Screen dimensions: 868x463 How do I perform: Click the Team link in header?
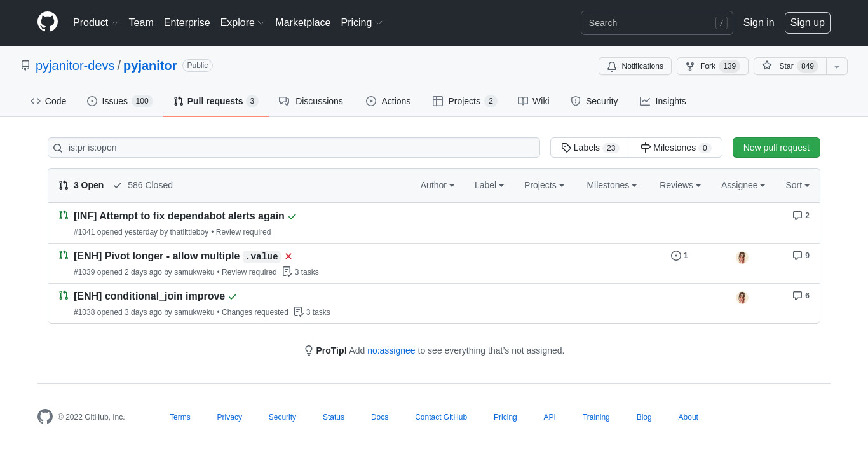click(x=141, y=23)
